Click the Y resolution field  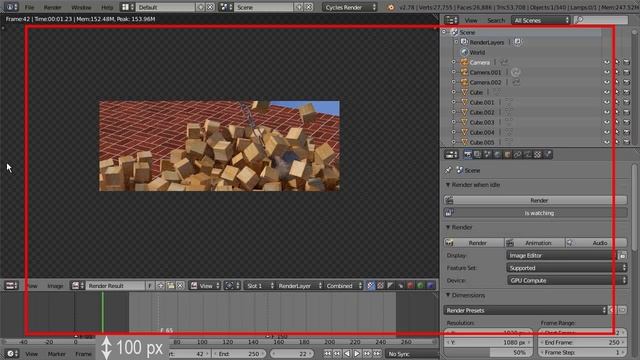tap(488, 342)
